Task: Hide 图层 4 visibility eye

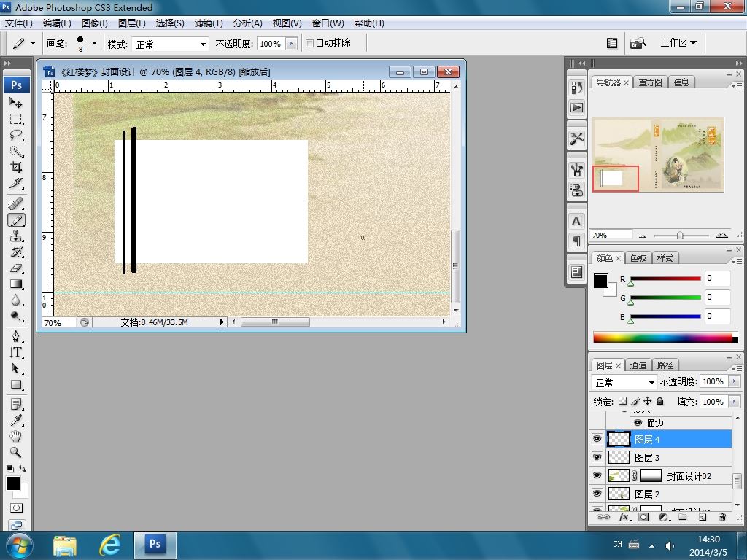Action: pyautogui.click(x=597, y=439)
